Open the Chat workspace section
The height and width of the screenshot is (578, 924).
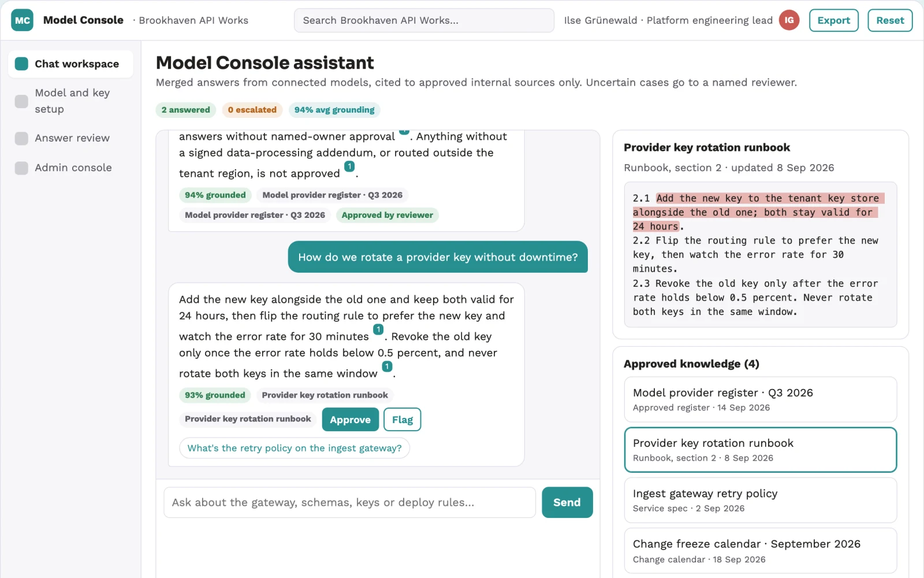pyautogui.click(x=70, y=64)
